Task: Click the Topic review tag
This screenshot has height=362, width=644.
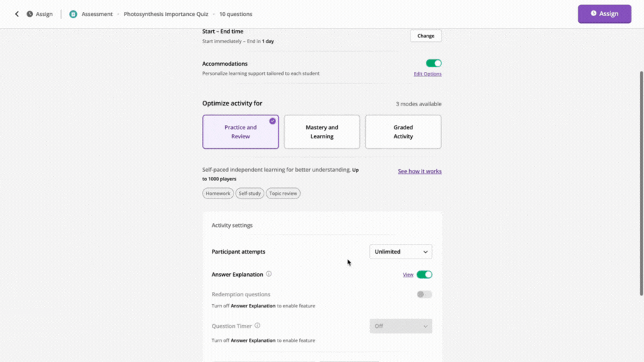Action: 283,194
